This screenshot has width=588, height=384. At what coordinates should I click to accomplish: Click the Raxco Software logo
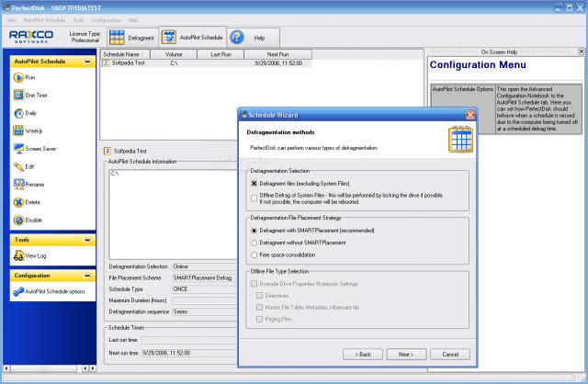coord(31,37)
